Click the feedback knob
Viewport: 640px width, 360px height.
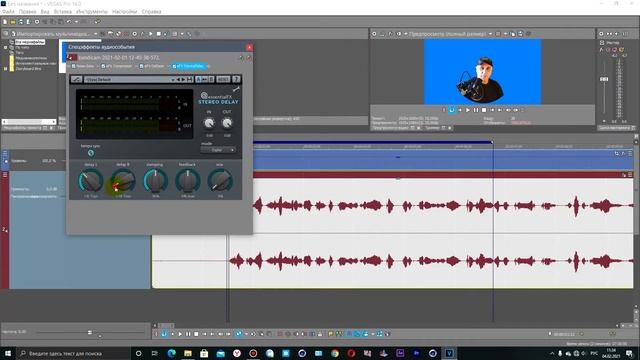(x=187, y=181)
